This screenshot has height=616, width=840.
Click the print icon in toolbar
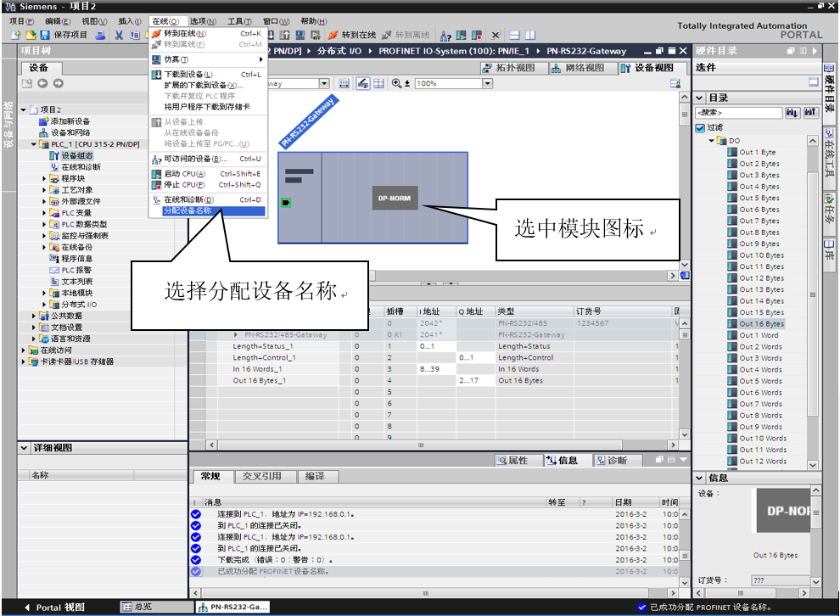click(x=100, y=36)
